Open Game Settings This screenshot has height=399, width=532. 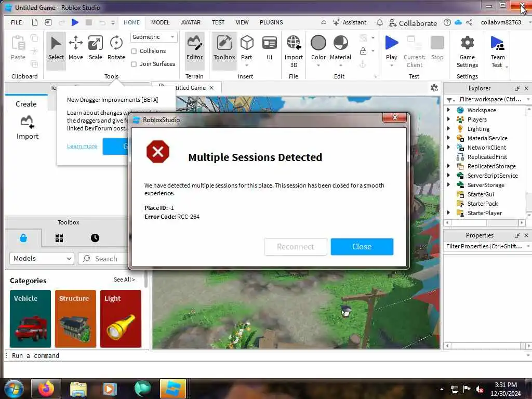tap(467, 51)
